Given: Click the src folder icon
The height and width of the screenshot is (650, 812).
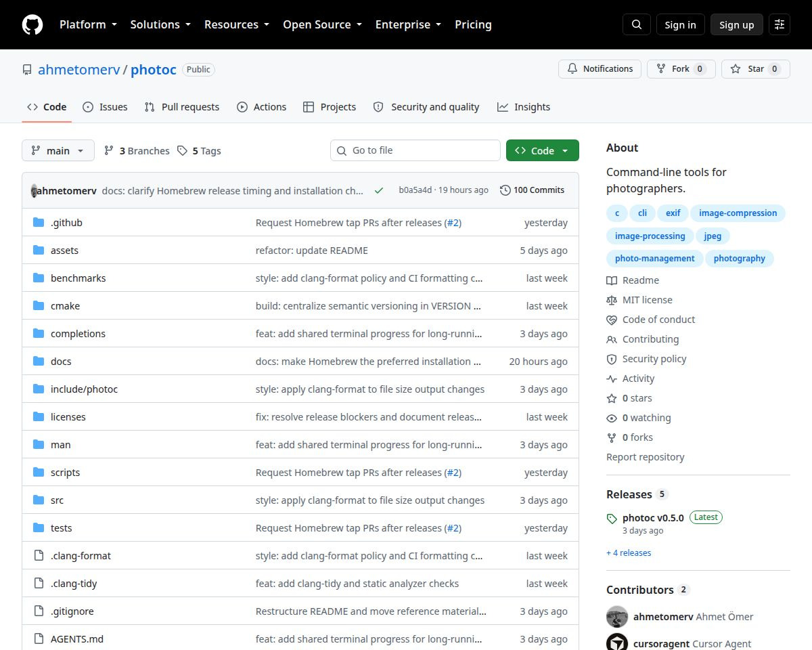Looking at the screenshot, I should [x=39, y=500].
